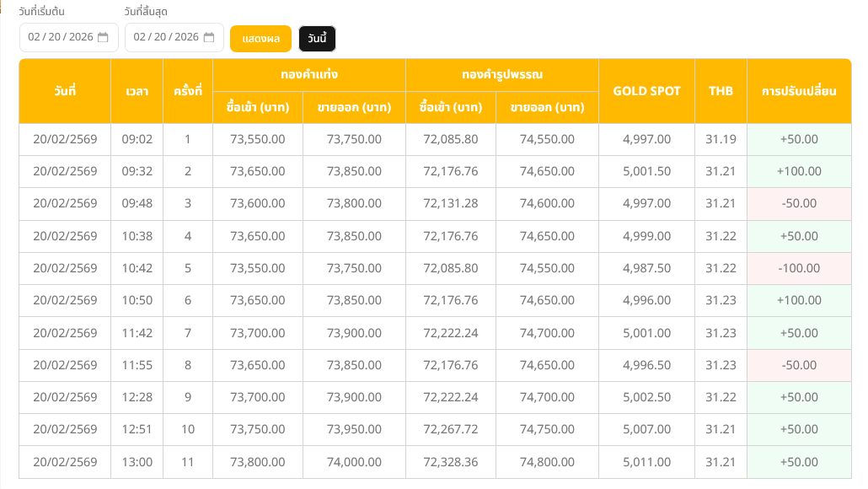Click the เวลา column header
868x489 pixels.
pyautogui.click(x=137, y=91)
